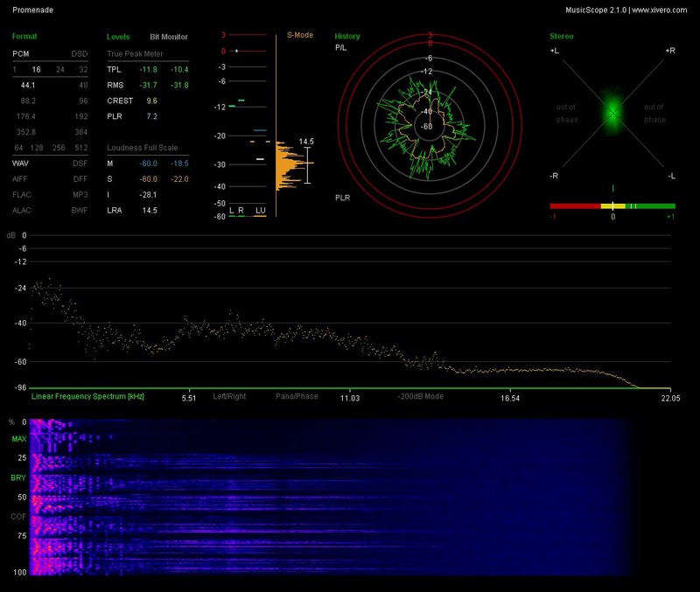700x592 pixels.
Task: Toggle the S-Mode histogram option
Action: click(x=299, y=35)
